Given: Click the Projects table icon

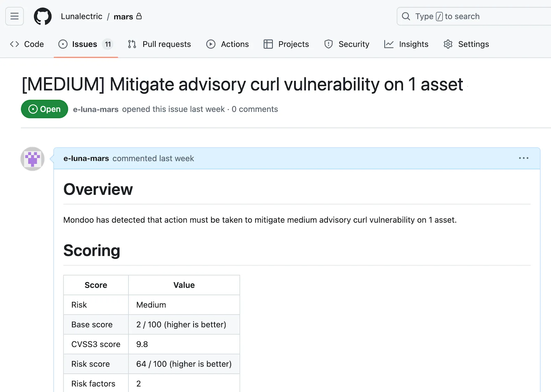Looking at the screenshot, I should coord(268,44).
